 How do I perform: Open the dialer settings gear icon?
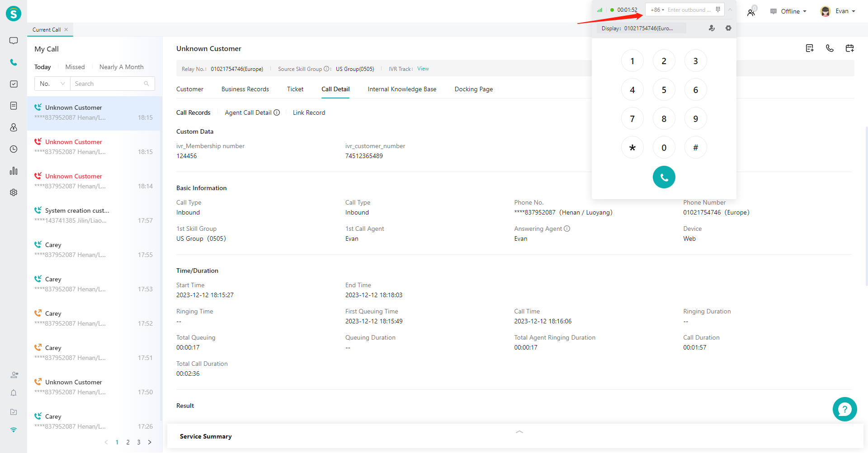[728, 28]
